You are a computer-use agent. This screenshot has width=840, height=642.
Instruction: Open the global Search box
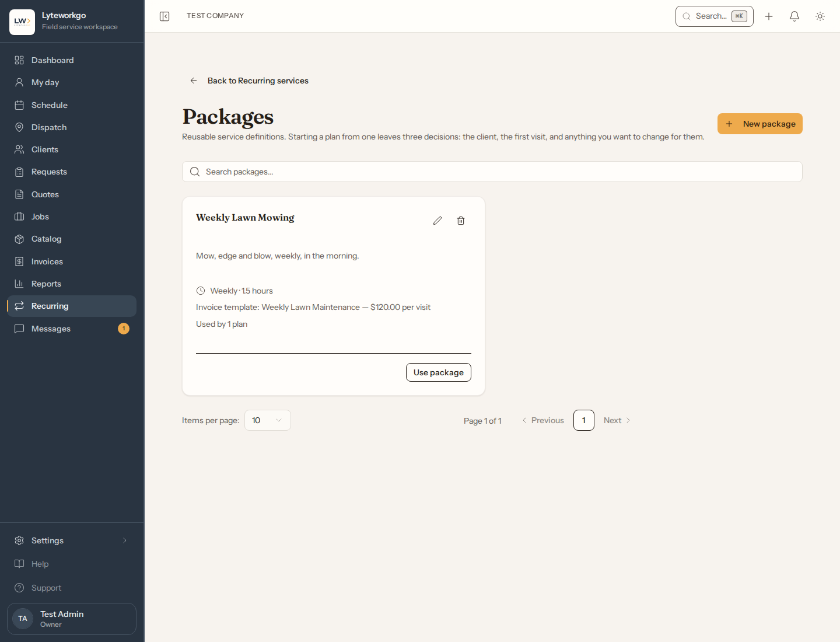(715, 16)
